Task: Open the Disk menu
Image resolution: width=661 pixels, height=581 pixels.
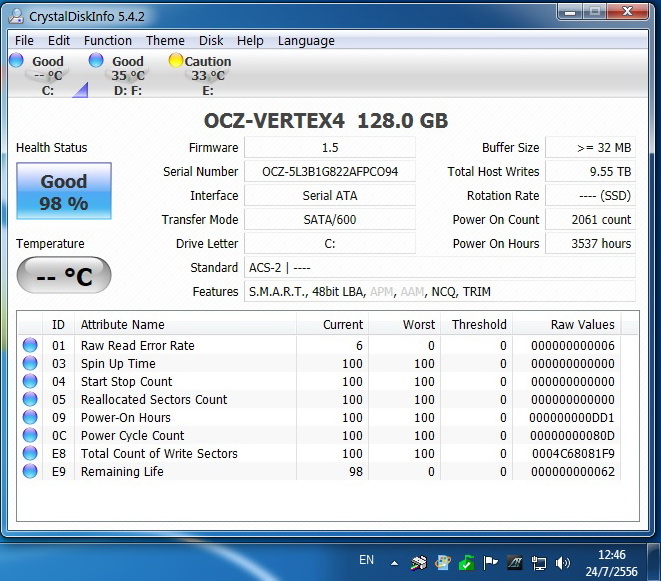Action: point(211,40)
